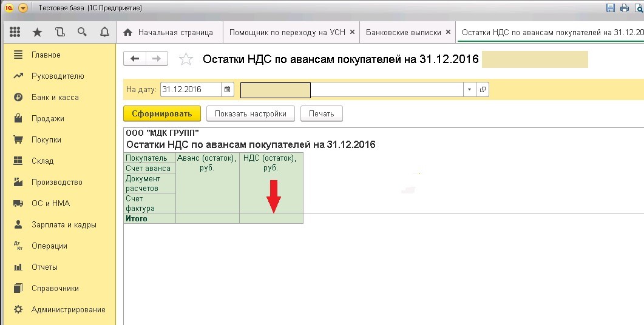Open the calendar picker for the date field
The width and height of the screenshot is (644, 325).
[228, 90]
